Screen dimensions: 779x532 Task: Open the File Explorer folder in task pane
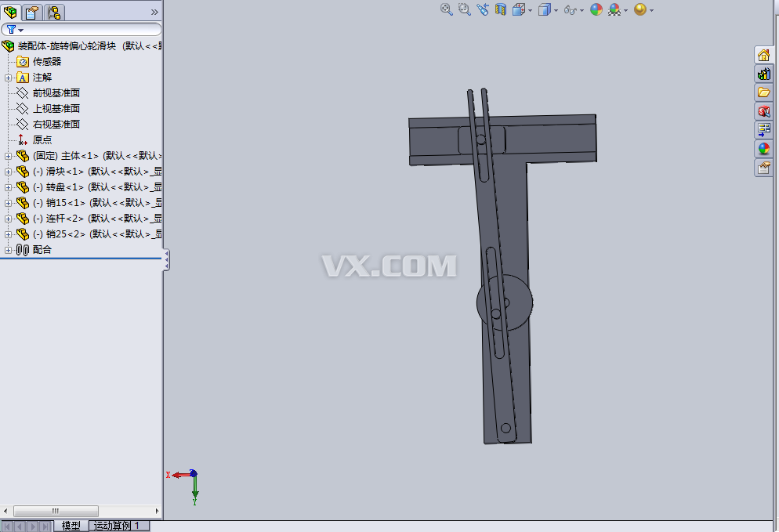pos(764,92)
